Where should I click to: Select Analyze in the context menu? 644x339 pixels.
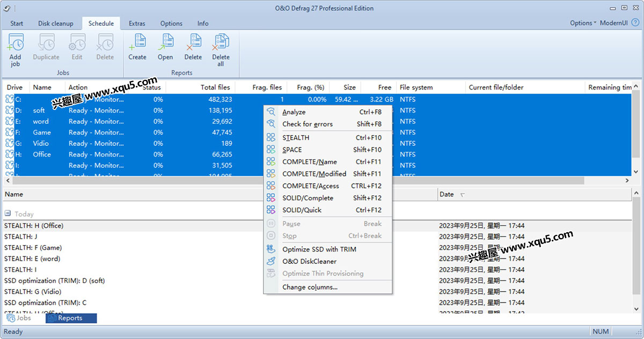point(328,112)
